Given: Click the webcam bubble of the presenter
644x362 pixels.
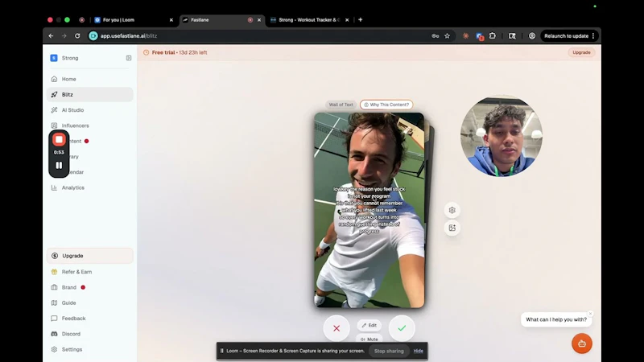Looking at the screenshot, I should coord(501,136).
